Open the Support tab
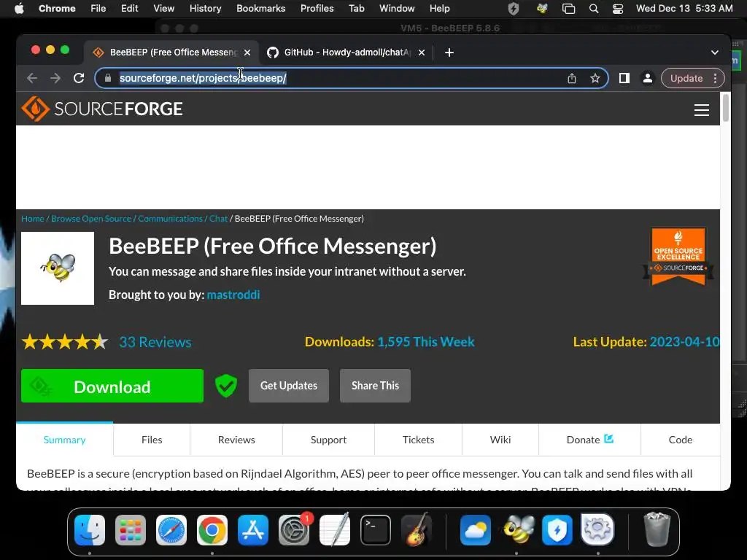This screenshot has height=560, width=747. pos(329,440)
